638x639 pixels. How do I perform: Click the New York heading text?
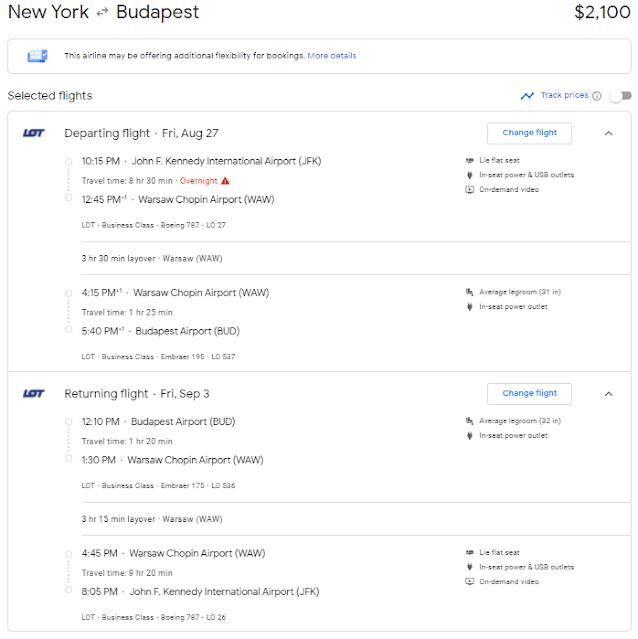pos(48,12)
